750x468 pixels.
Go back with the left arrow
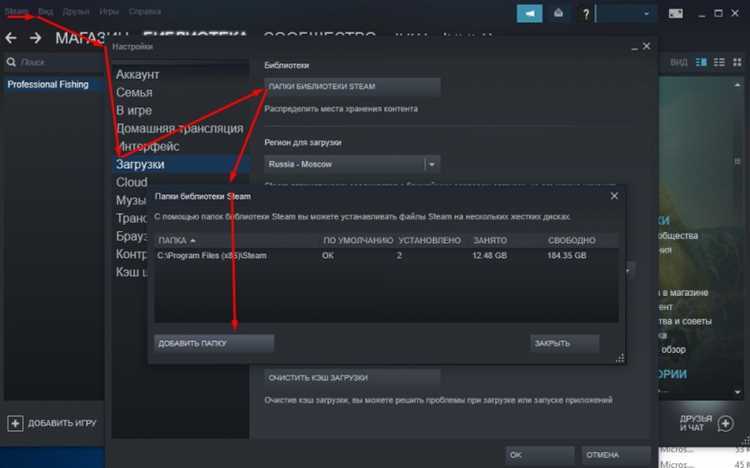(x=11, y=37)
